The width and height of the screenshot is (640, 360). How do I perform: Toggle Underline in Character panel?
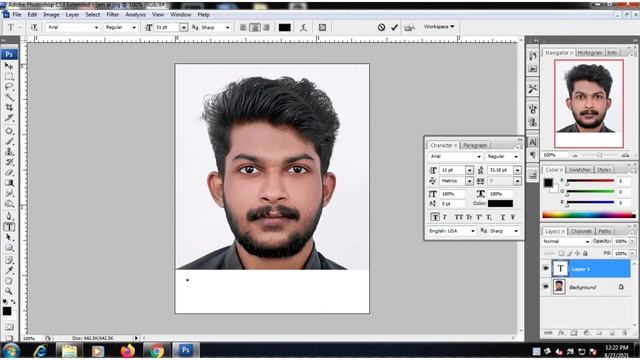click(503, 217)
